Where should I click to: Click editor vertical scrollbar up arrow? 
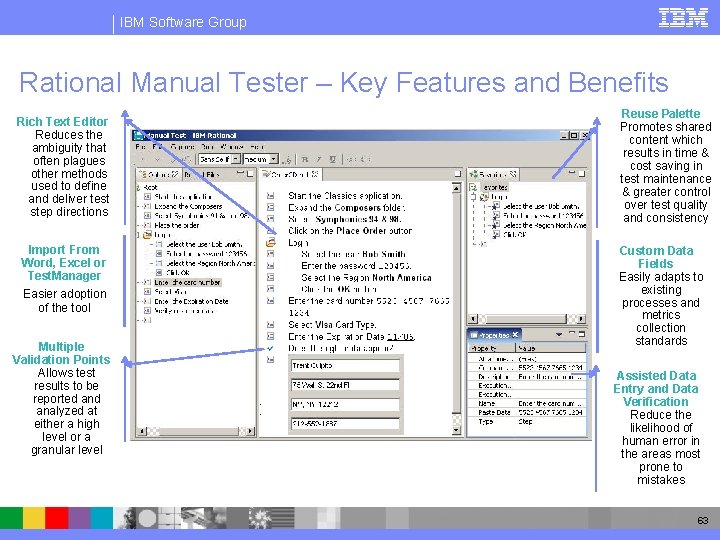(456, 188)
